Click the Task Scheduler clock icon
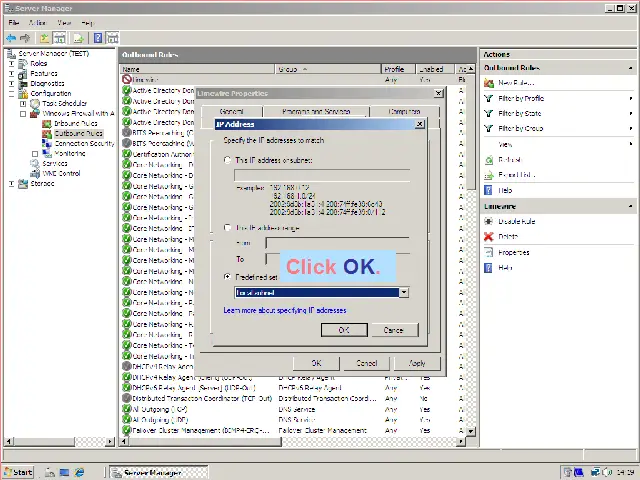The image size is (640, 480). point(35,104)
